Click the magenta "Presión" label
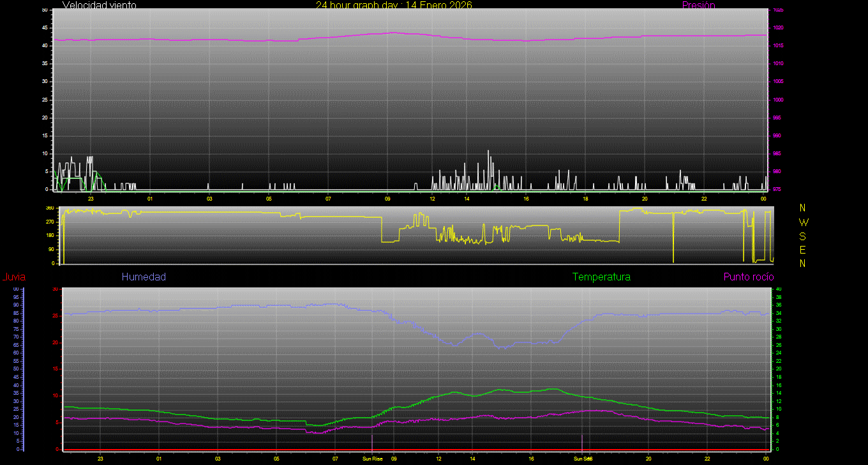The image size is (868, 465). pos(698,5)
